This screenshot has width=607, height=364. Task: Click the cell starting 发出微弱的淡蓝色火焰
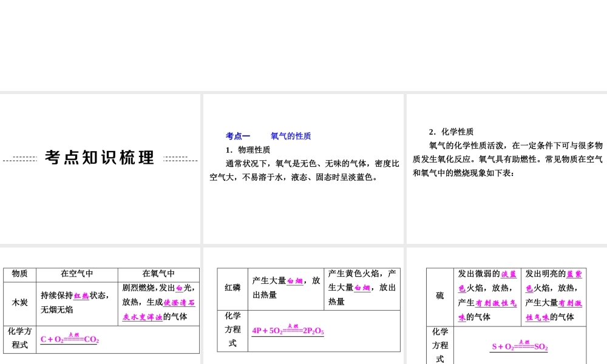coord(487,296)
